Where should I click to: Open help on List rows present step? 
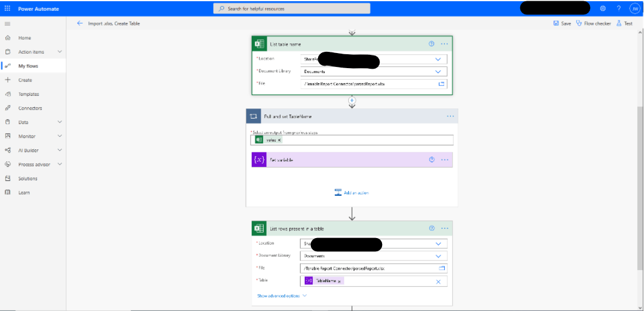click(x=432, y=228)
